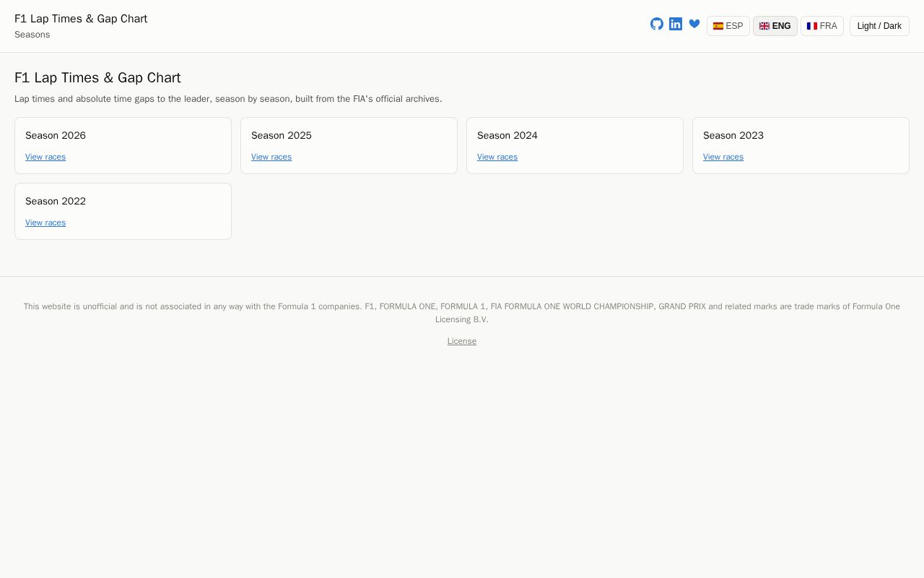The width and height of the screenshot is (924, 578).
Task: Click the blue heart icon
Action: pyautogui.click(x=694, y=24)
